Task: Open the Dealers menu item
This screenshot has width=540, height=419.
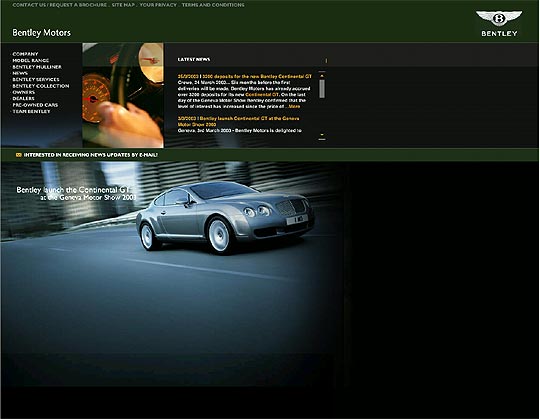Action: [x=23, y=98]
